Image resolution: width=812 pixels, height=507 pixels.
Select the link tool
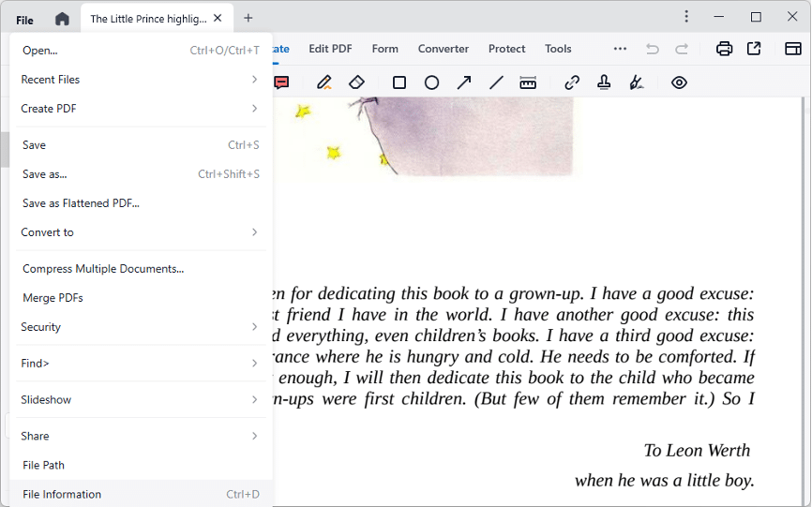click(x=572, y=82)
